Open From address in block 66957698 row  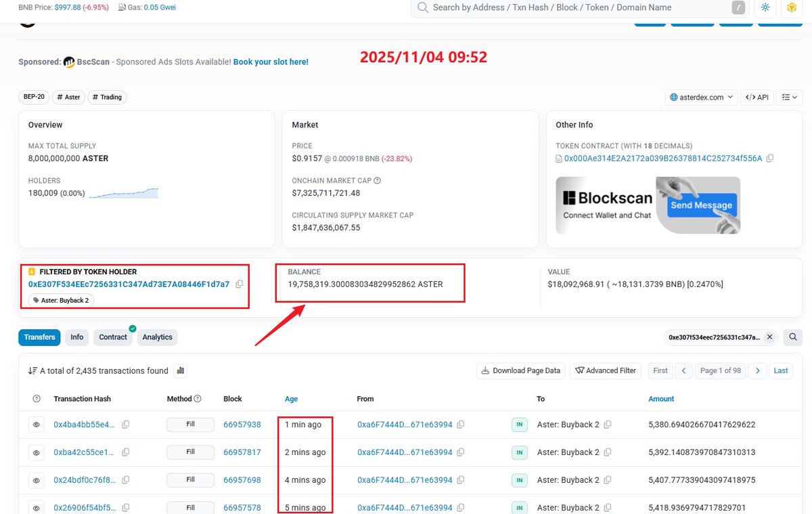(405, 480)
